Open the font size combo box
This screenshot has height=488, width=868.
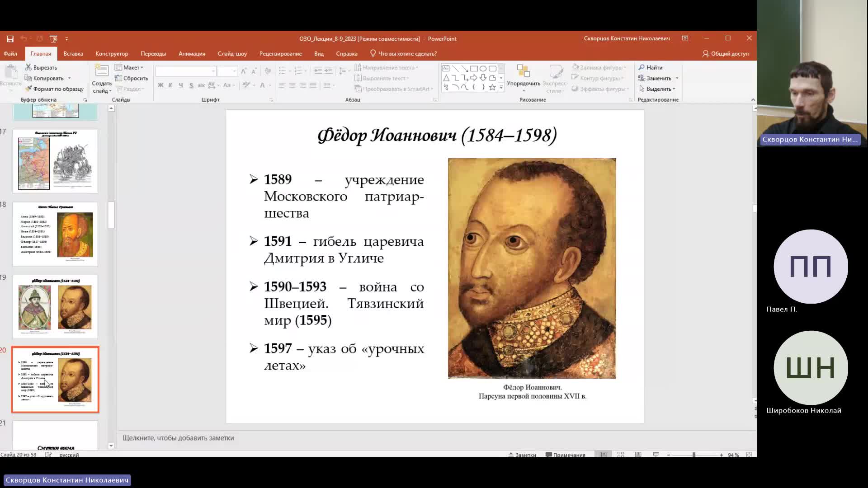point(227,71)
